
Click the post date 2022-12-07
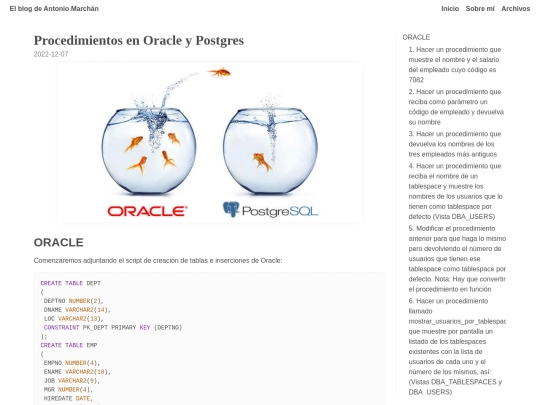51,54
